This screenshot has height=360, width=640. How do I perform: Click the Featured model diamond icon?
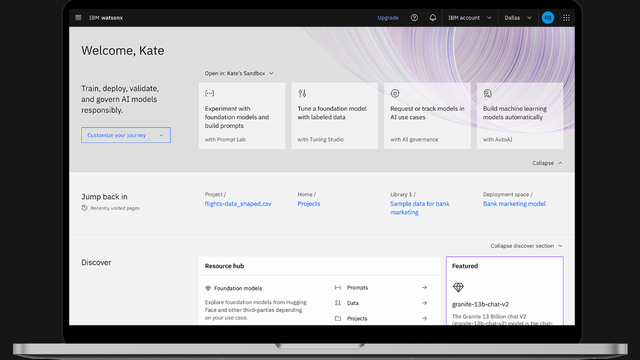[458, 287]
